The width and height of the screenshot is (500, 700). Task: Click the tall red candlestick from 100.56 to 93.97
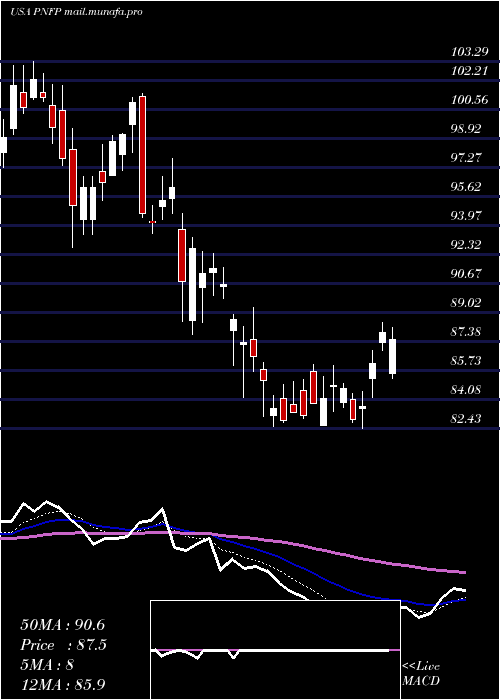point(142,155)
